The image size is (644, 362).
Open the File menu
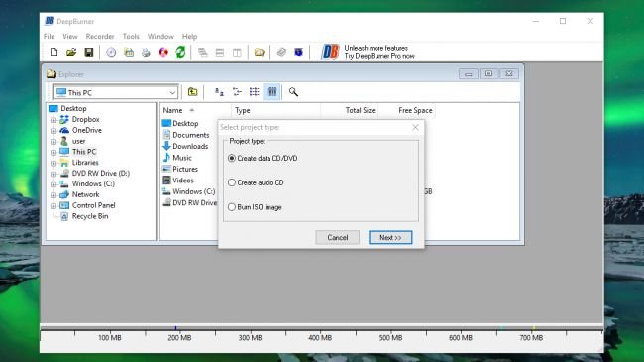tap(49, 36)
